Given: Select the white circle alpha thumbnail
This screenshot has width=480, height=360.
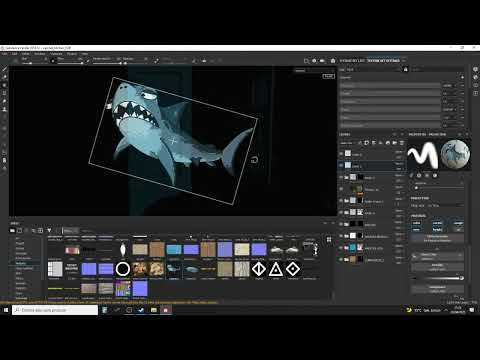Looking at the screenshot, I should pyautogui.click(x=123, y=269).
